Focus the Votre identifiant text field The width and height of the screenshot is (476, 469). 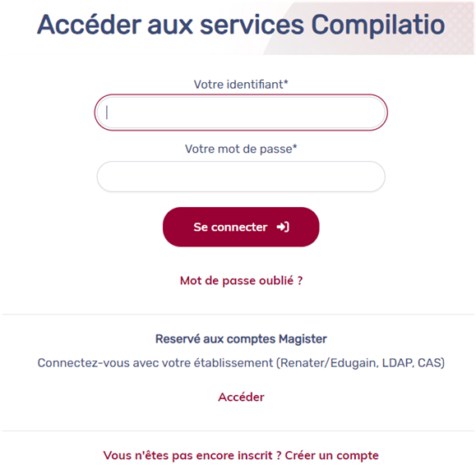click(241, 113)
